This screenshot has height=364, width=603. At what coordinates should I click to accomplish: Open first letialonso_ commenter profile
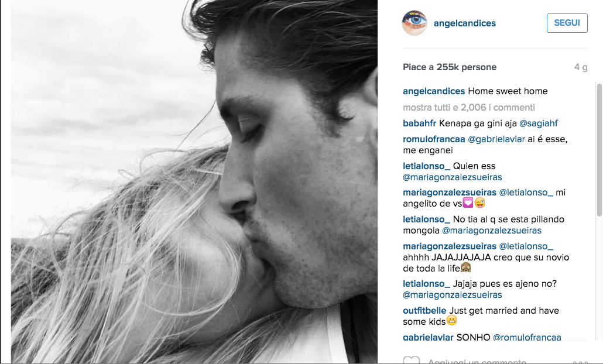[426, 166]
